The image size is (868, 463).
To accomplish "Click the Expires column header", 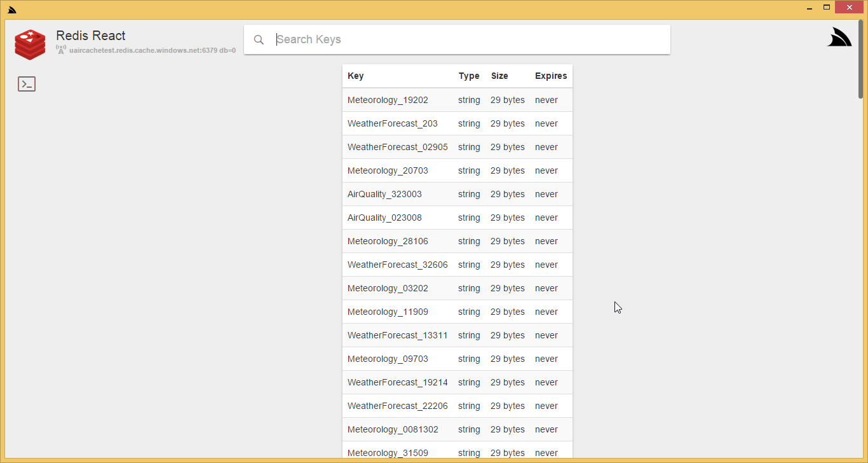I will tap(550, 76).
